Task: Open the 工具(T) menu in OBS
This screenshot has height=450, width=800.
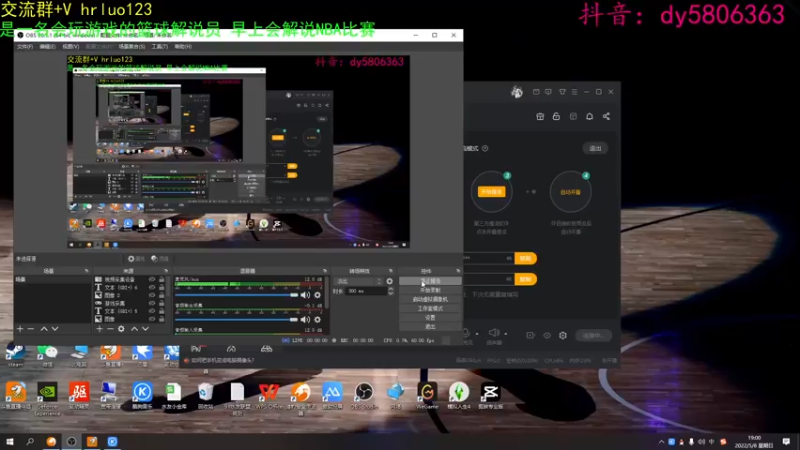Action: coord(160,46)
